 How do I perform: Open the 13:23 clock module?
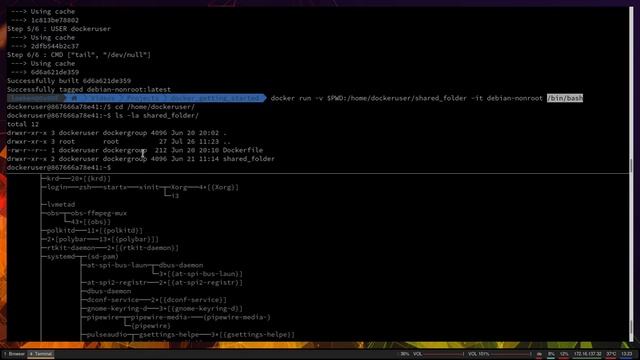click(x=627, y=354)
